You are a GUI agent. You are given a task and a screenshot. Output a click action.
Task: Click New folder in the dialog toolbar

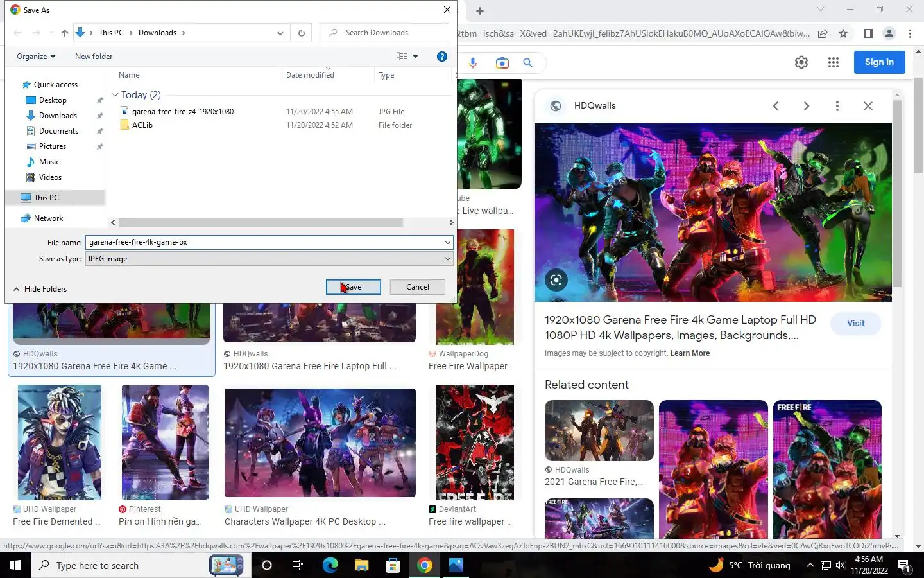[94, 57]
